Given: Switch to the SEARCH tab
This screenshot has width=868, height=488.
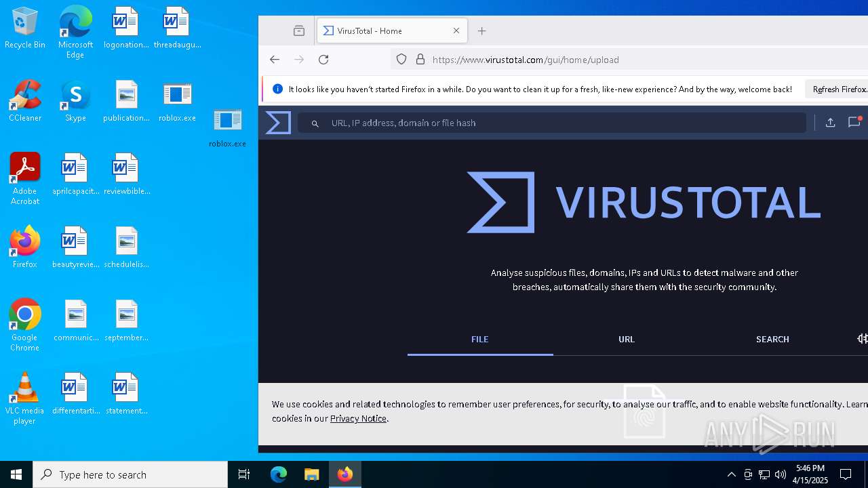Looking at the screenshot, I should point(772,340).
